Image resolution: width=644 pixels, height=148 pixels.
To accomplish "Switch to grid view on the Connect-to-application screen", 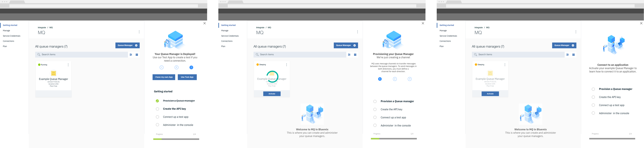I will tap(573, 55).
